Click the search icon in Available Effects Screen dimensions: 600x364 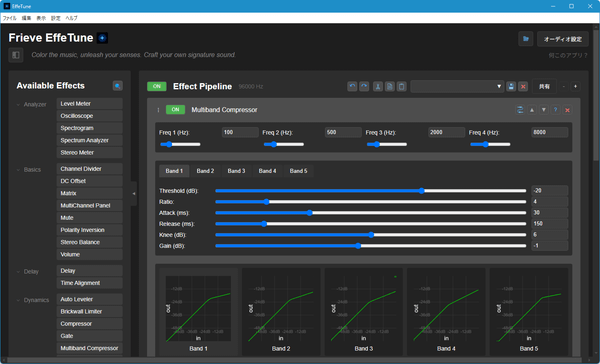pyautogui.click(x=117, y=86)
